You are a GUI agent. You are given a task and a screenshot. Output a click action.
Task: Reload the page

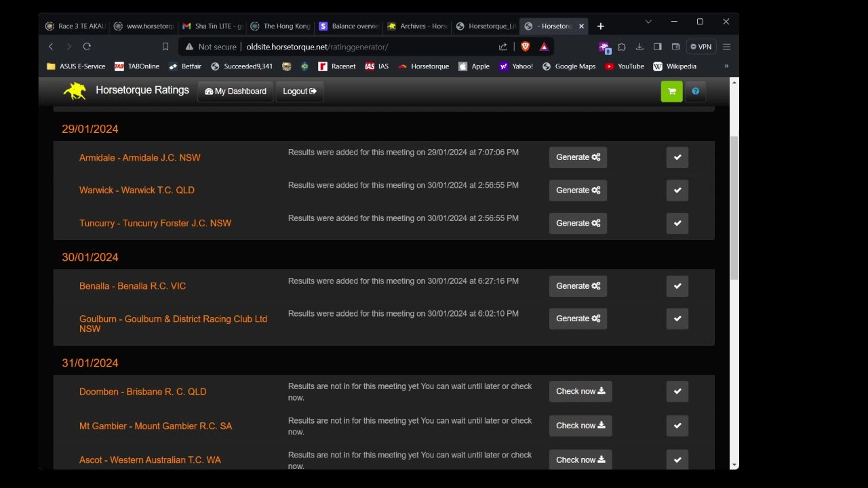click(87, 47)
